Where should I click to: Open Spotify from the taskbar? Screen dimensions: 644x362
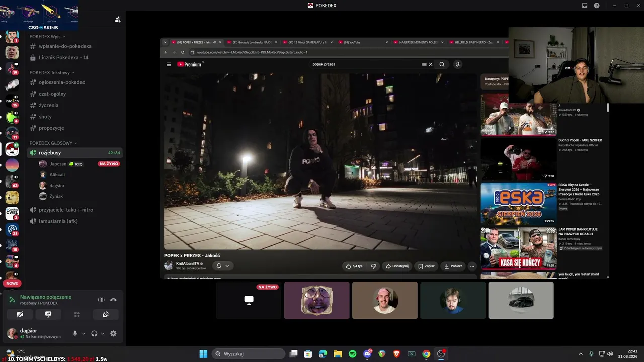[x=353, y=354]
